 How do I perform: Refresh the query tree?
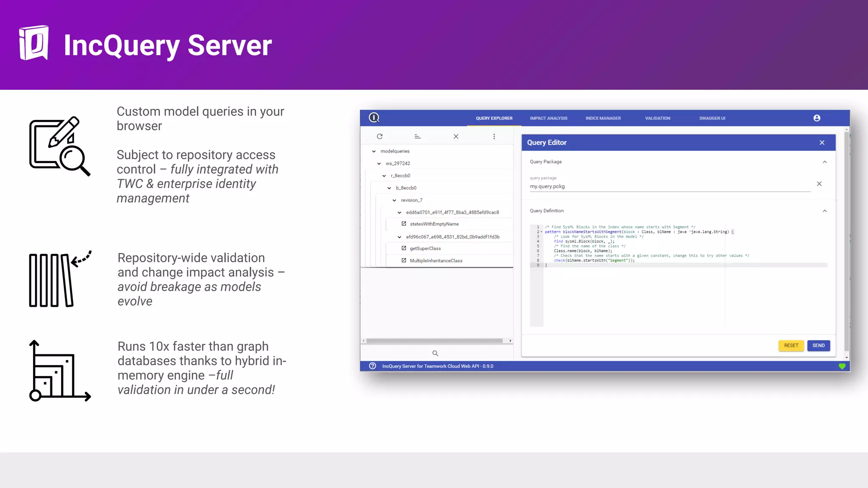(380, 136)
